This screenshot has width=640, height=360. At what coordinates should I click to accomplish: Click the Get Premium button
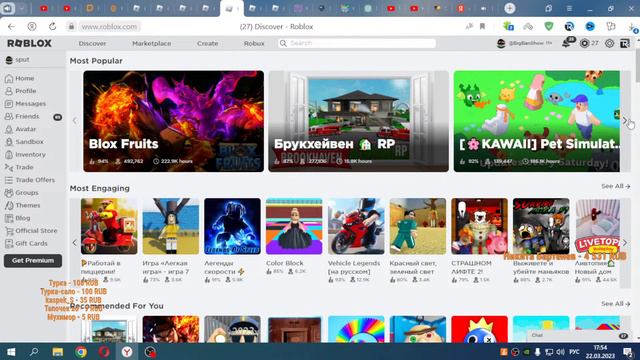point(33,260)
